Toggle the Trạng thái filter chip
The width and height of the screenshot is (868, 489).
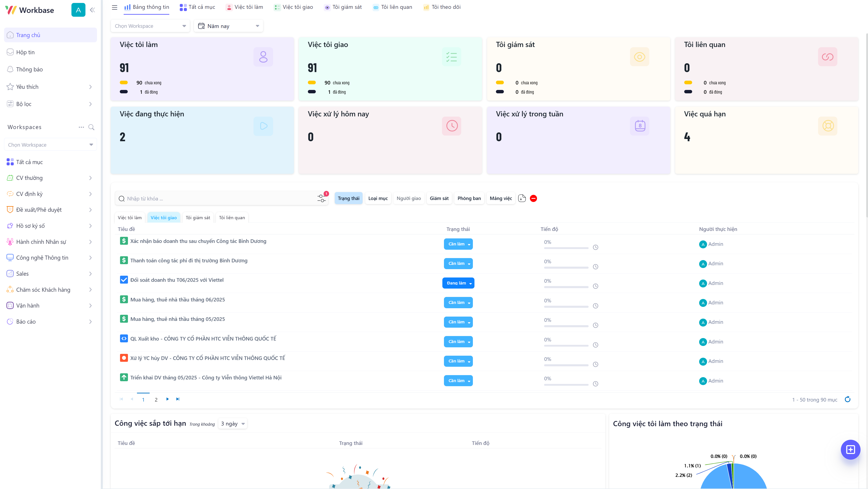[348, 198]
